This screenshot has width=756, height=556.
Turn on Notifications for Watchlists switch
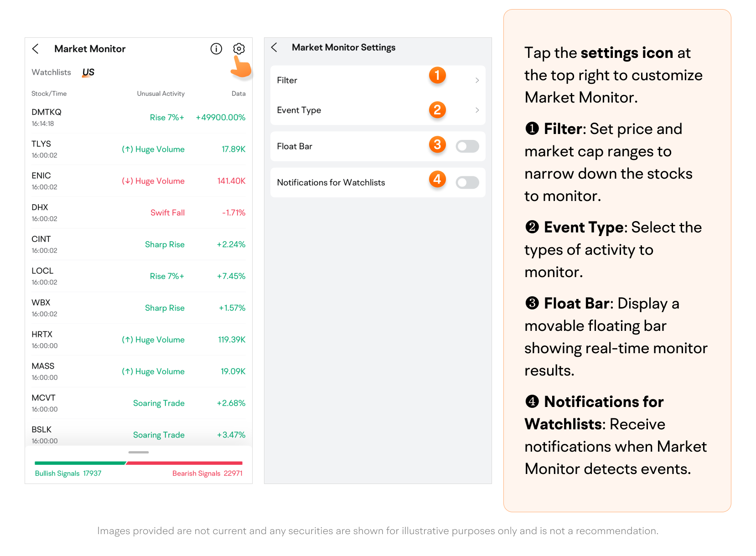pos(467,182)
